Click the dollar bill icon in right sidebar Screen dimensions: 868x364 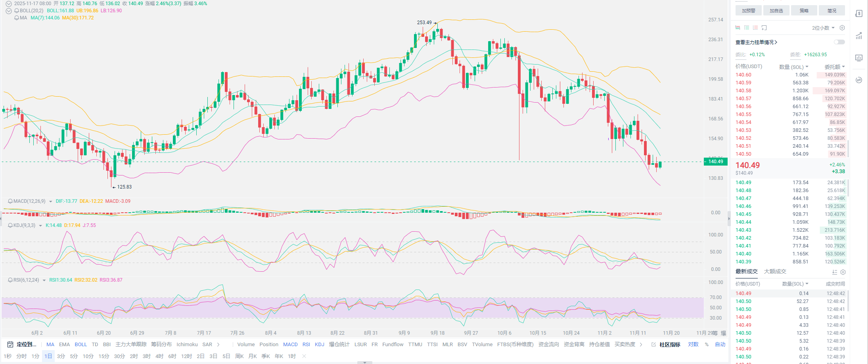point(859,14)
